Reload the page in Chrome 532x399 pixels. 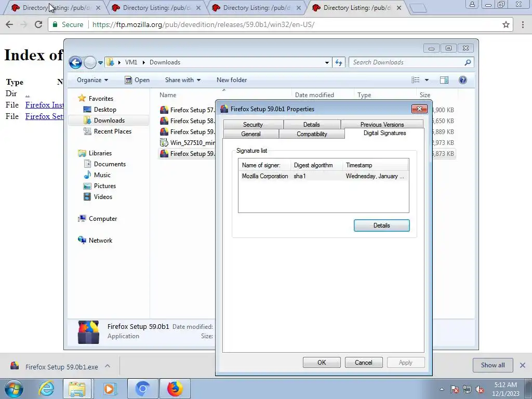[38, 24]
